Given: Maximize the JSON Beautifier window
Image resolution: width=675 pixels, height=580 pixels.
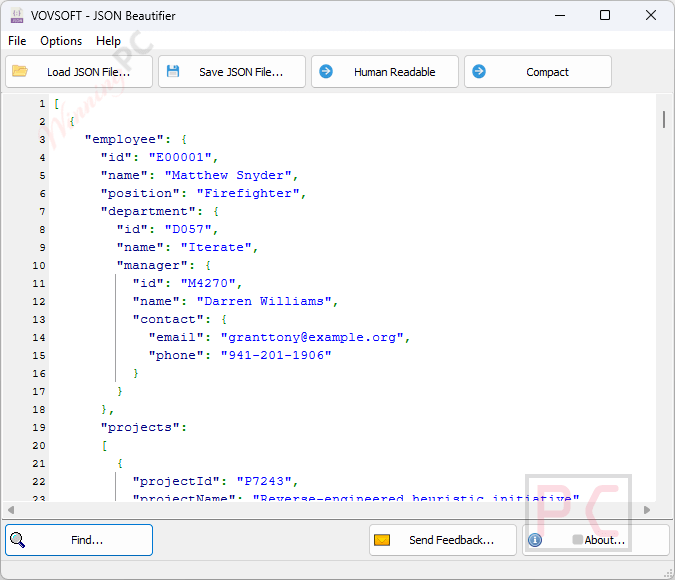Looking at the screenshot, I should [x=605, y=16].
